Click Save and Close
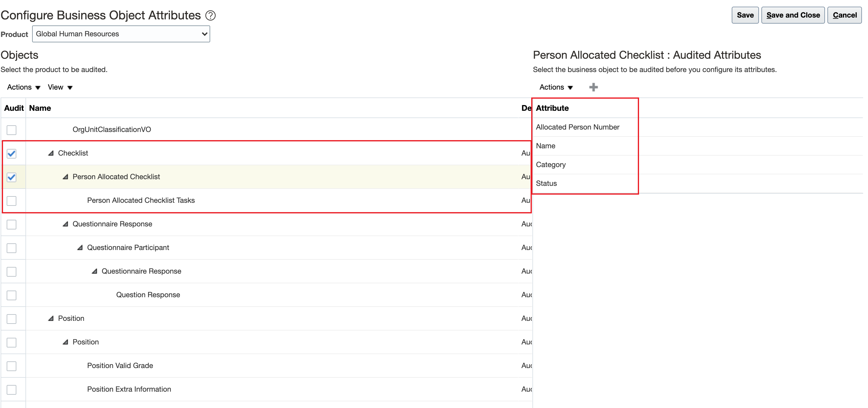Screen dimensions: 868x408 click(x=793, y=15)
